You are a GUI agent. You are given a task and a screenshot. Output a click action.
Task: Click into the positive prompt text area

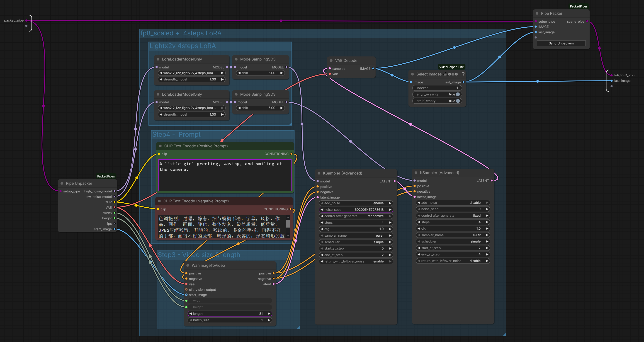(x=225, y=175)
